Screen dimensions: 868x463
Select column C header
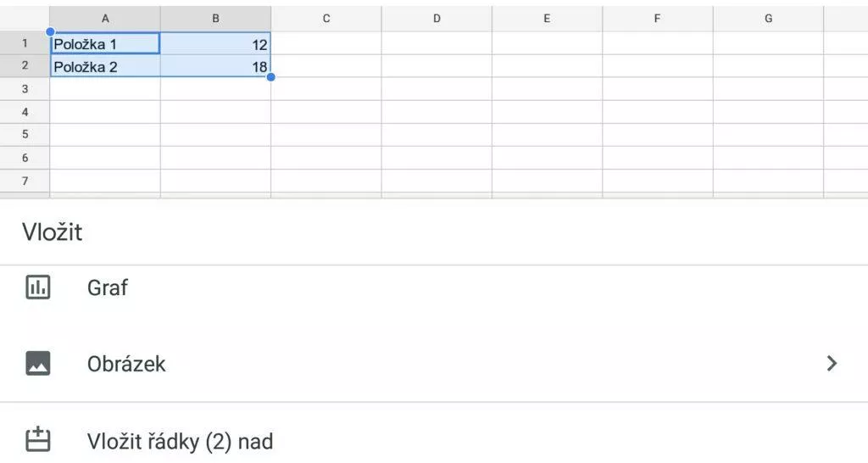(x=326, y=19)
